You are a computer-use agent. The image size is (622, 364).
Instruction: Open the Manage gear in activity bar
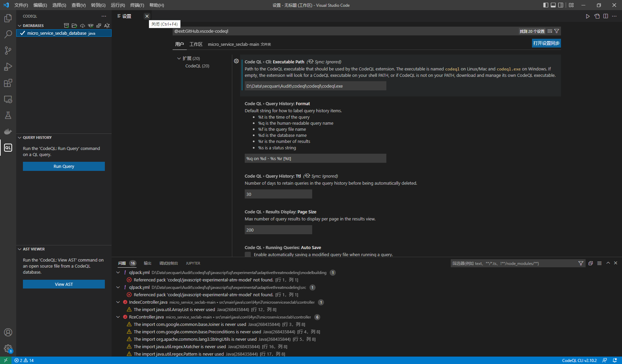point(8,348)
